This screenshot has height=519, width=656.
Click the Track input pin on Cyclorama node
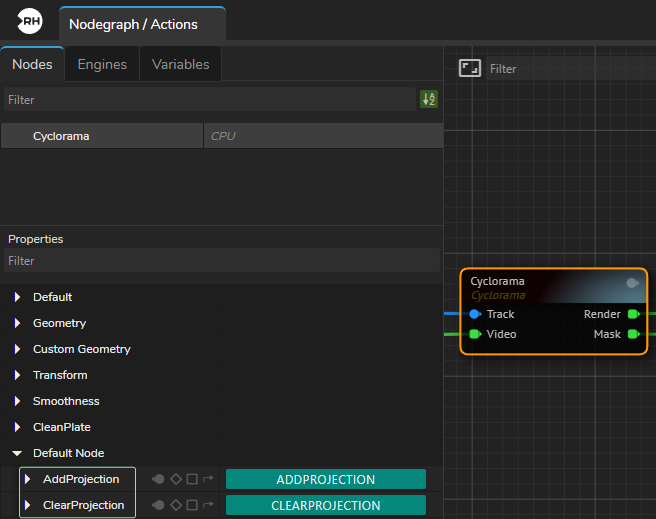475,314
